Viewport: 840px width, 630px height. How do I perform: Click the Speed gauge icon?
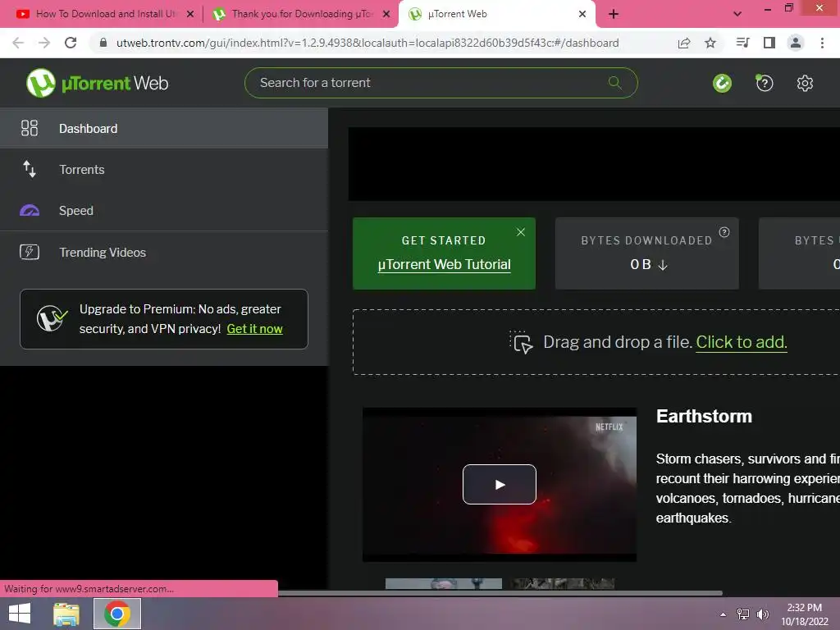coord(30,211)
